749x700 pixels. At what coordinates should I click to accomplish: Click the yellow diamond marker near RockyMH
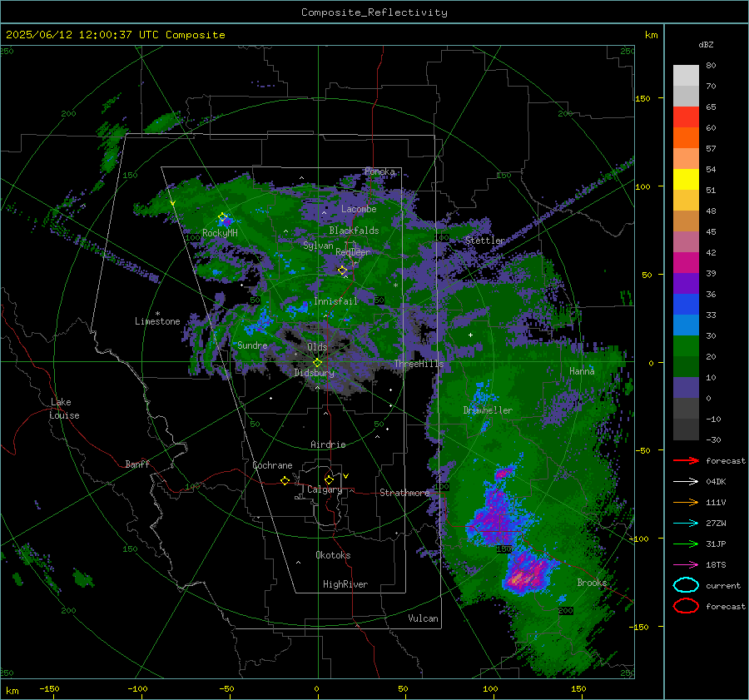[222, 217]
